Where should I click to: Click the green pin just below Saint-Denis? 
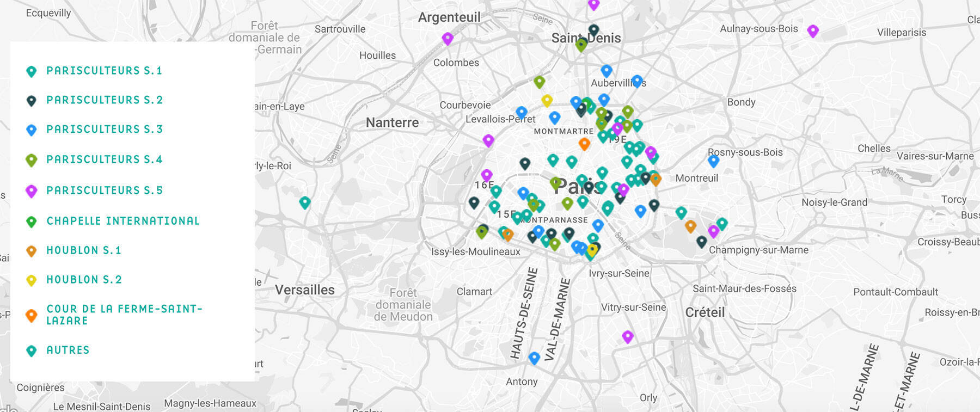point(581,45)
